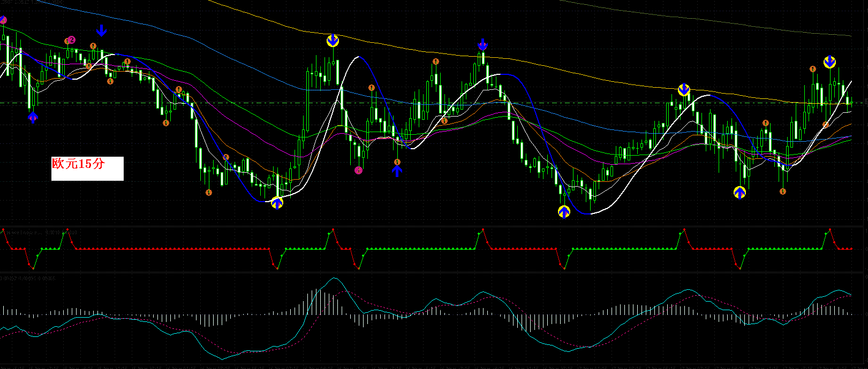Image resolution: width=868 pixels, height=369 pixels.
Task: Select the leftmost plain blue up arrow
Action: tap(33, 118)
